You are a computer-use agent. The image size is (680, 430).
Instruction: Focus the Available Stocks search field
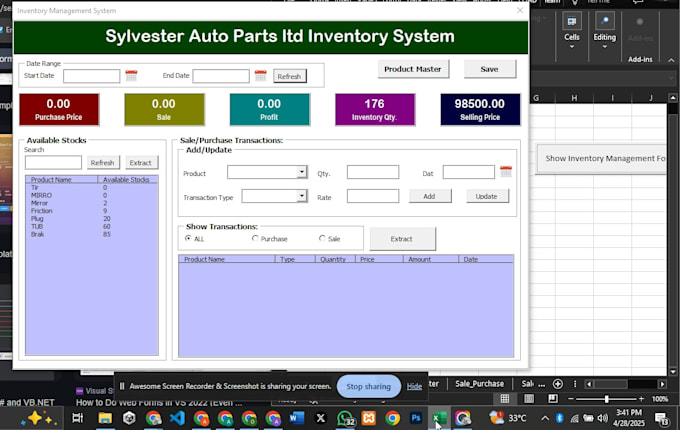53,163
